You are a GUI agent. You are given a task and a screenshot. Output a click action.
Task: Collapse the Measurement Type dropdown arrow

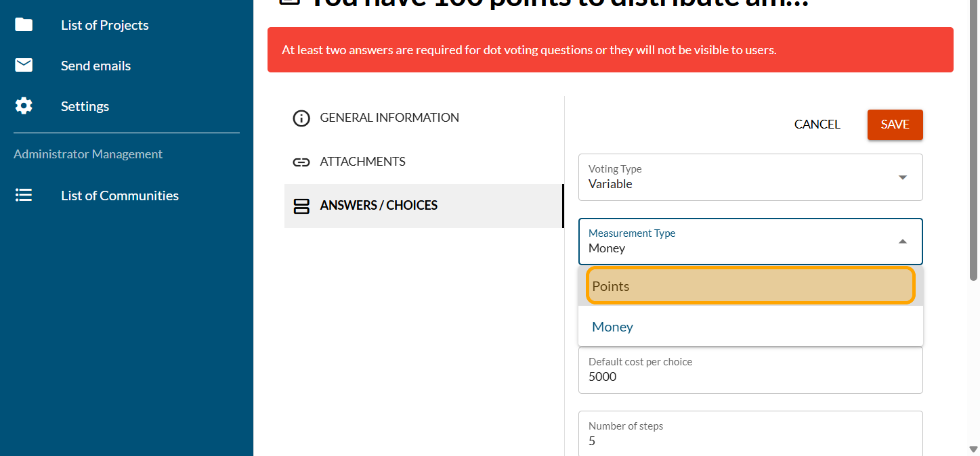point(902,242)
